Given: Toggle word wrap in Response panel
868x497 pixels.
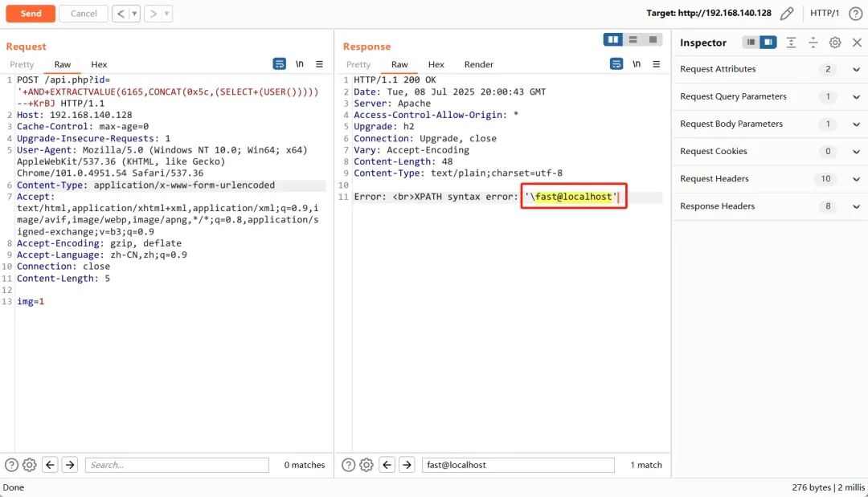Looking at the screenshot, I should point(616,64).
